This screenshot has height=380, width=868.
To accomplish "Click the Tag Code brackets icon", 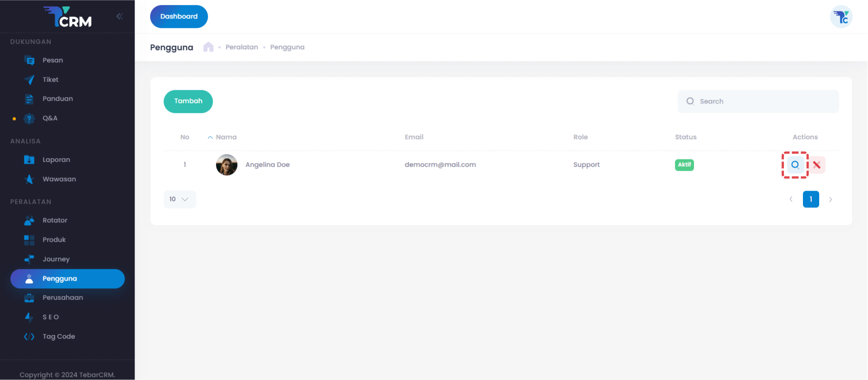I will tap(29, 337).
